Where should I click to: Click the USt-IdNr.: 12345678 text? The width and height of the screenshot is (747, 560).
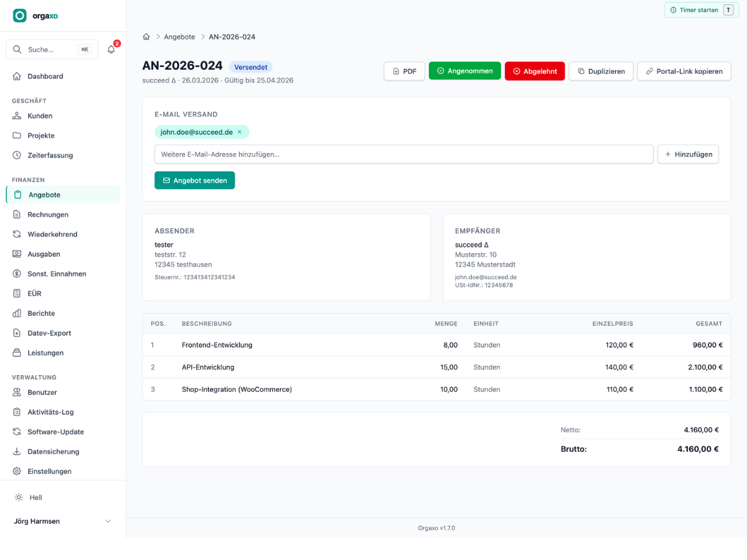click(x=484, y=285)
